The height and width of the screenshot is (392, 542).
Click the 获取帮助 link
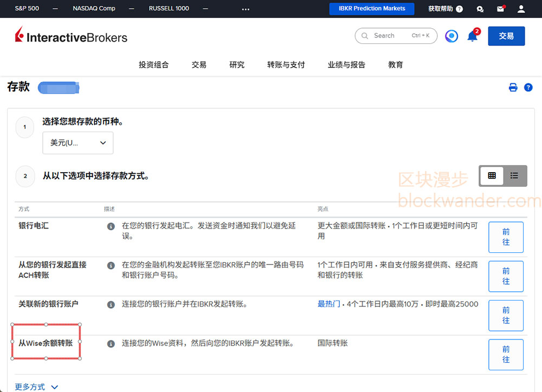click(x=440, y=9)
